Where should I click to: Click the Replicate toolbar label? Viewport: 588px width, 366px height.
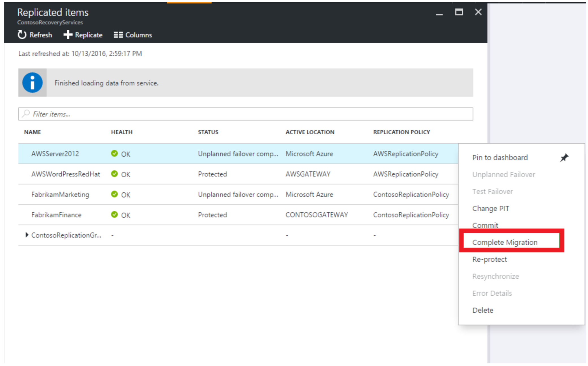point(89,35)
